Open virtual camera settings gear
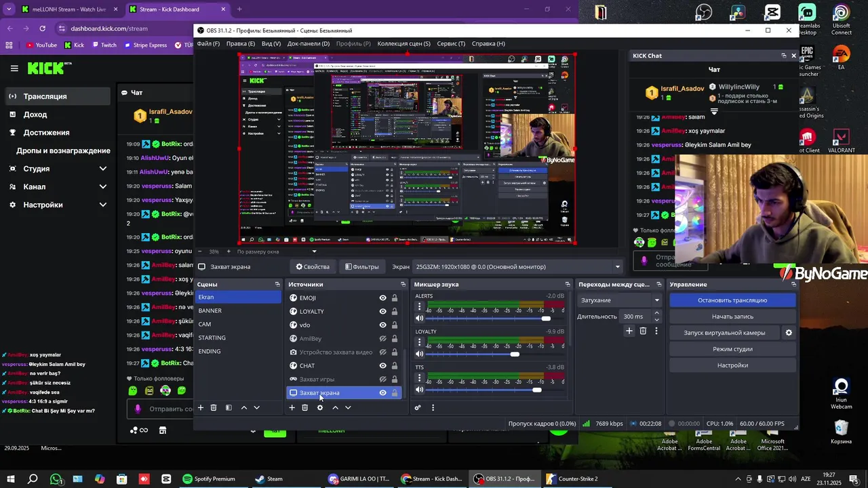868x488 pixels. tap(789, 333)
